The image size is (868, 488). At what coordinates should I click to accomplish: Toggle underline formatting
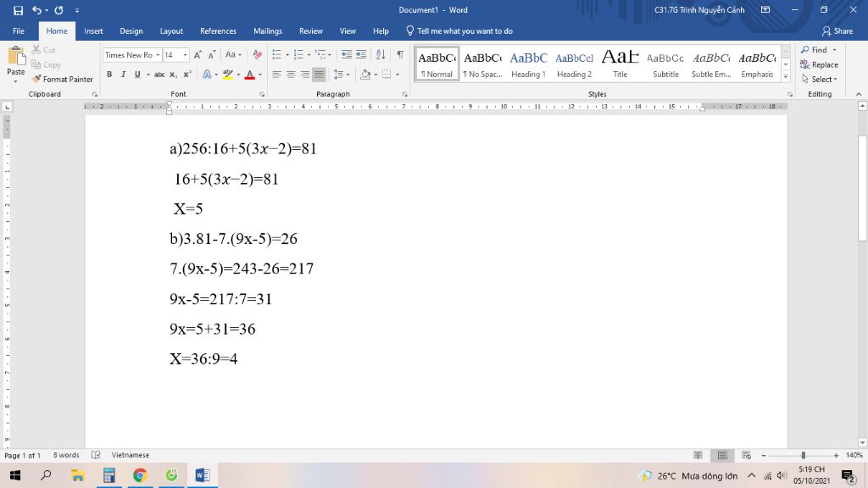[137, 75]
